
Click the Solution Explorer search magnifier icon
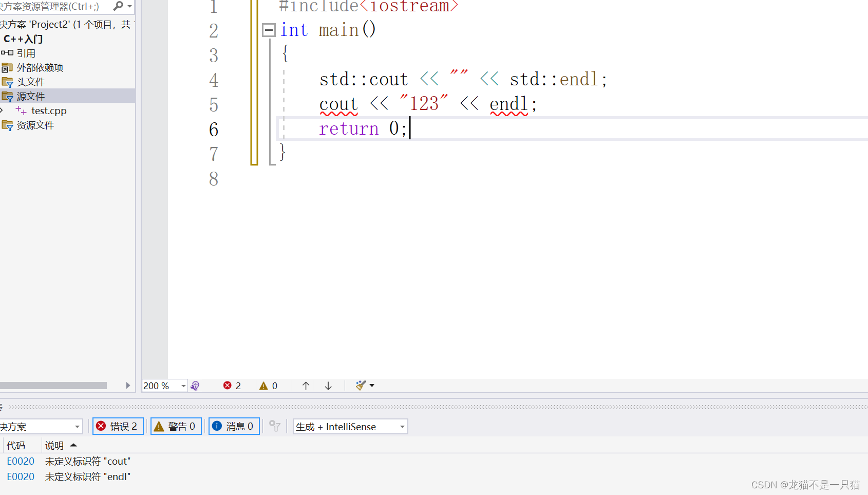[x=118, y=6]
